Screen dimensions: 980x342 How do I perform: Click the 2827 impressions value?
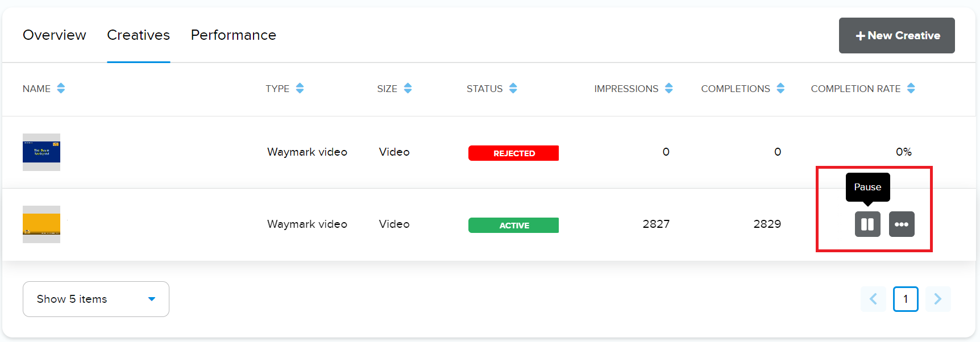656,224
